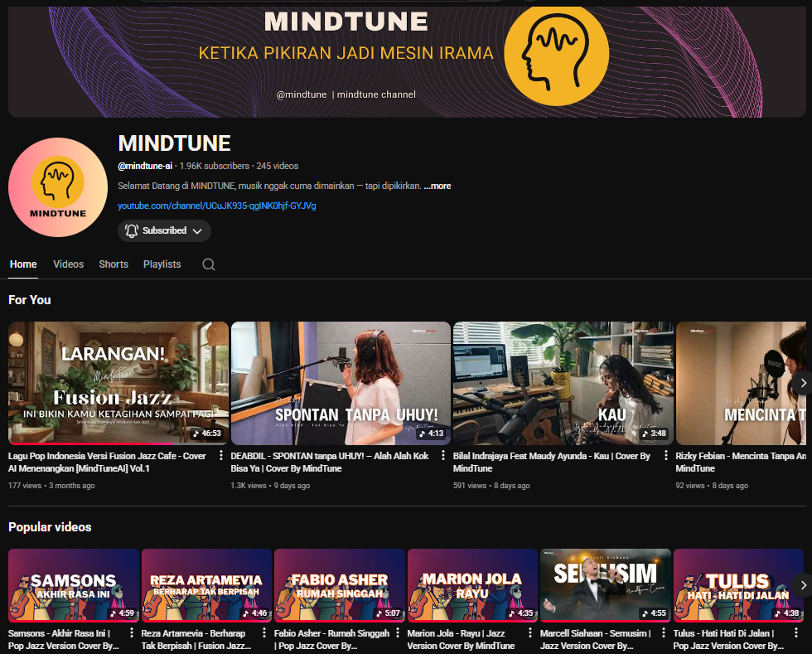Screen dimensions: 812x654
Task: Open options menu for Fusion Jazz Cafe video
Action: (221, 456)
